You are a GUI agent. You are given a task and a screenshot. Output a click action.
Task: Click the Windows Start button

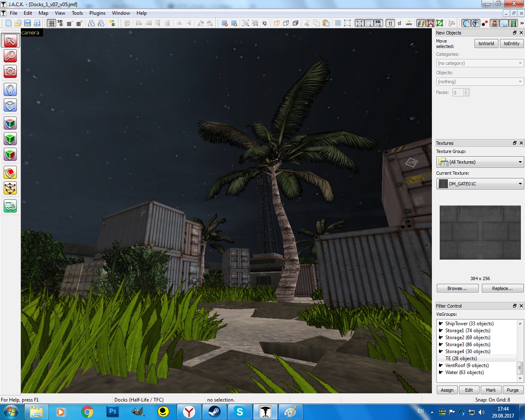point(11,412)
